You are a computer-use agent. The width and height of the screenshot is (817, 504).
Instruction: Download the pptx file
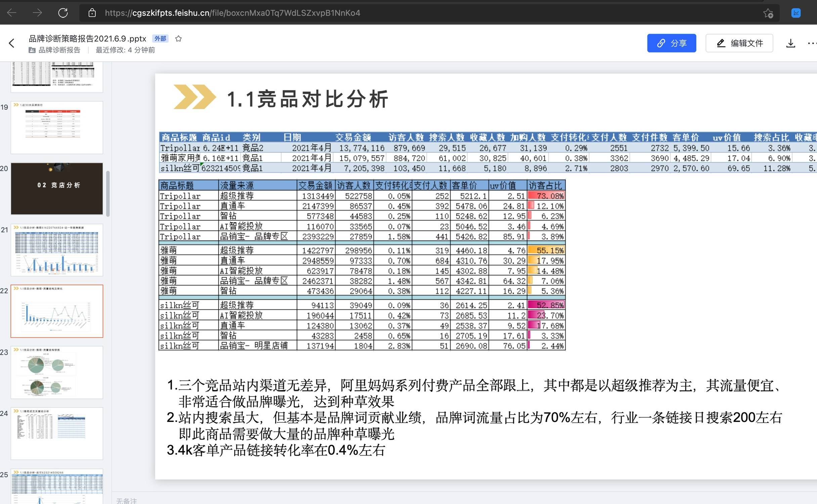(790, 43)
